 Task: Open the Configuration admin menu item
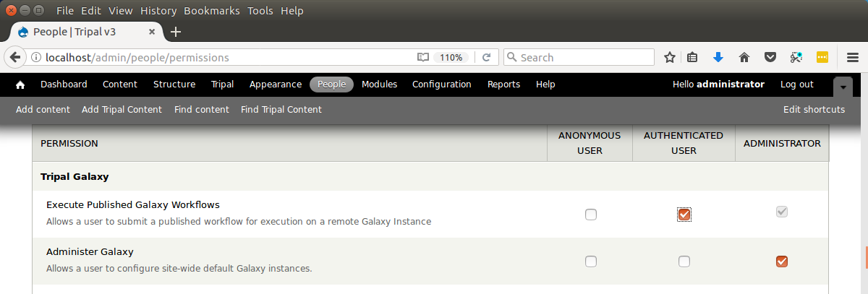point(442,85)
